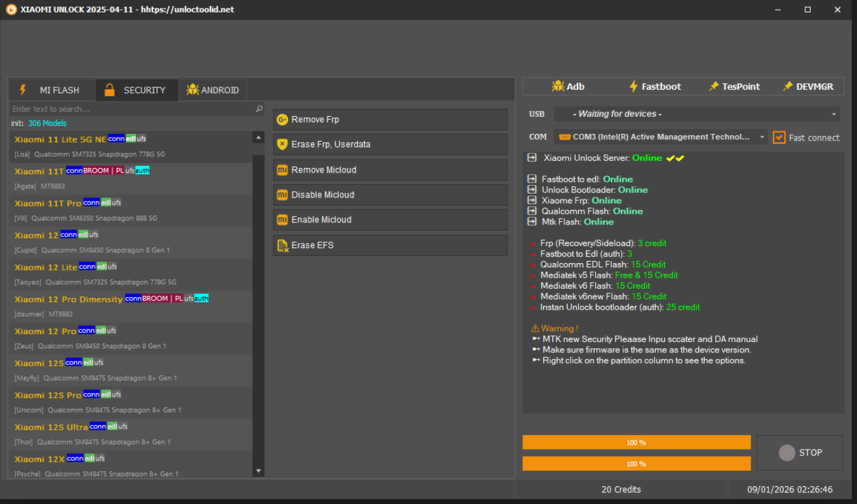
Task: Click Mediatek v5 Flash credit line
Action: pos(609,275)
